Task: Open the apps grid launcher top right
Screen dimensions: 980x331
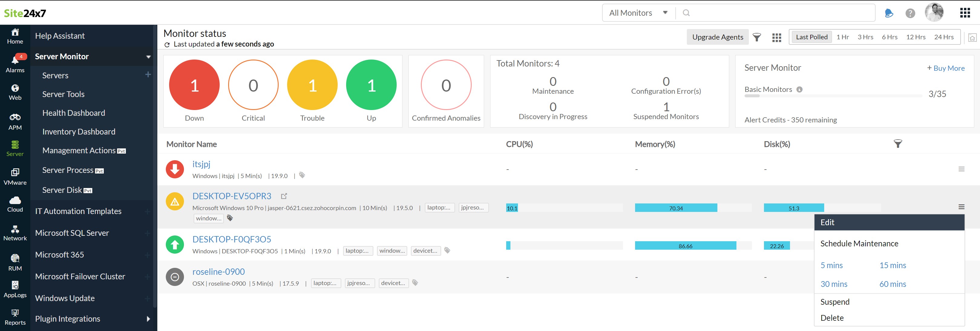Action: tap(965, 13)
